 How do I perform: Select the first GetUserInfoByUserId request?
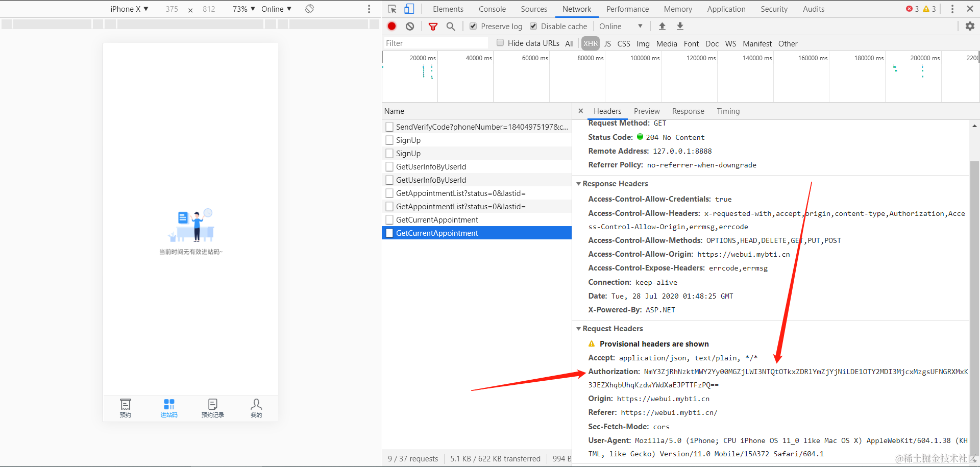(477, 166)
